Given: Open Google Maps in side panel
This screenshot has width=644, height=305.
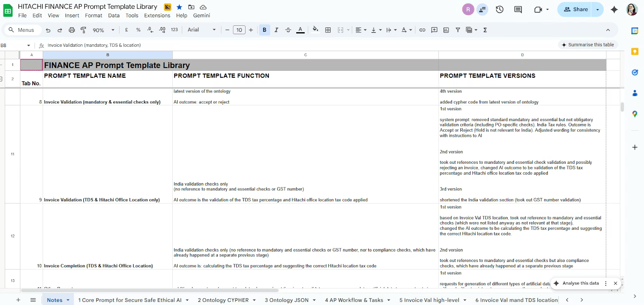Looking at the screenshot, I should pyautogui.click(x=635, y=114).
